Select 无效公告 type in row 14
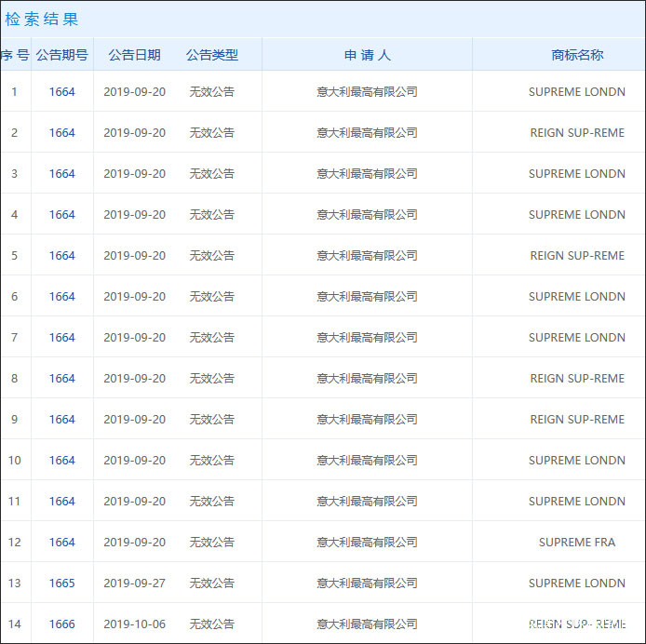Viewport: 646px width, 644px height. (211, 624)
